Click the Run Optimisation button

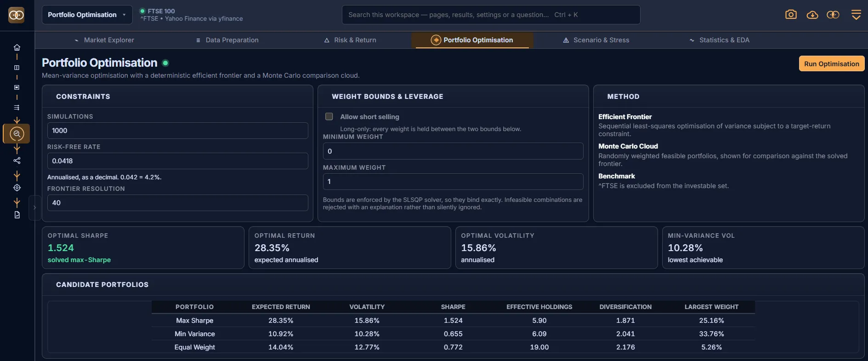point(832,64)
